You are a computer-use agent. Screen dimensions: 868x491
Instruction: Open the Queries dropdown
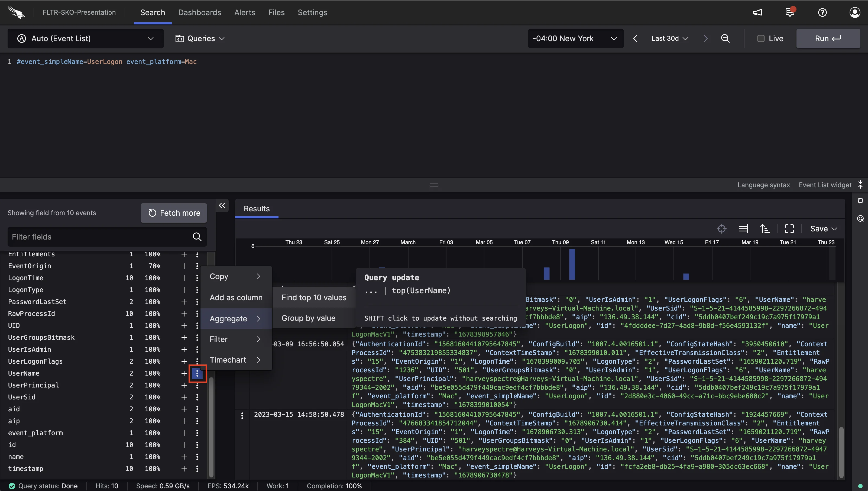coord(200,38)
